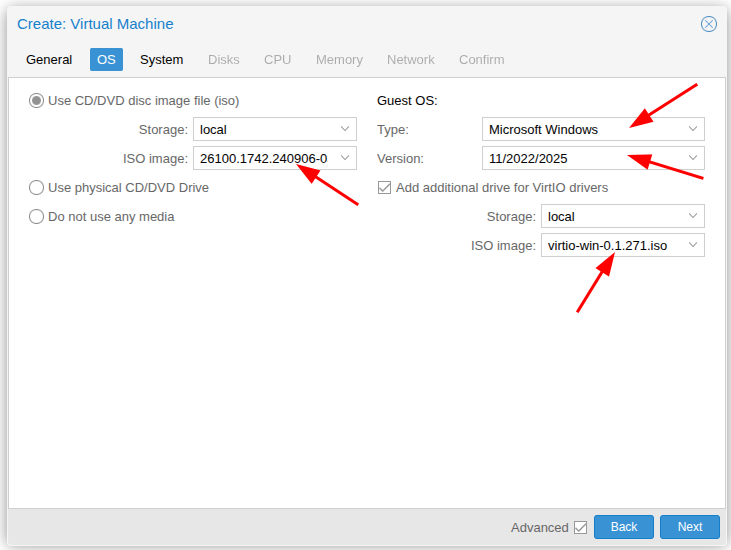Expand the Version dropdown arrow
This screenshot has width=731, height=550.
point(693,158)
